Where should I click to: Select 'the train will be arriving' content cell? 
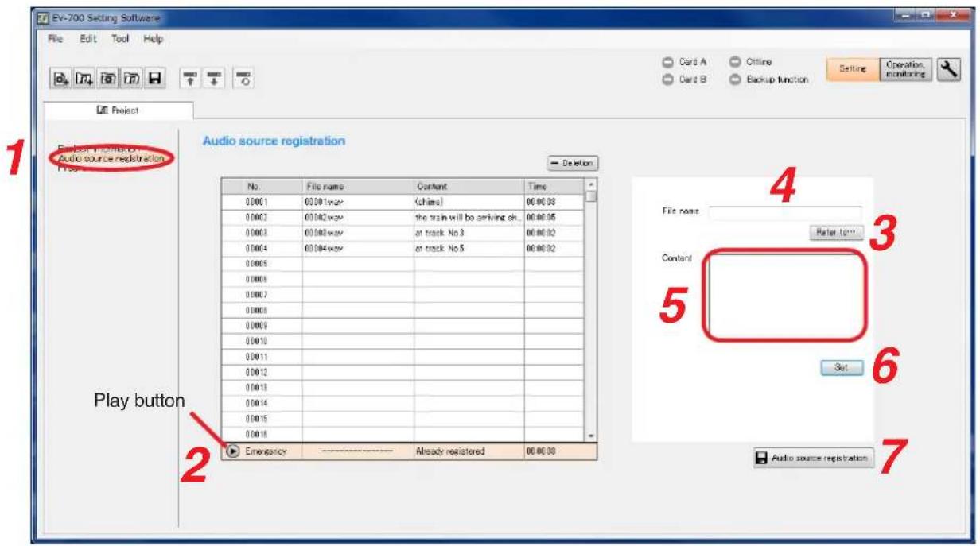point(469,217)
